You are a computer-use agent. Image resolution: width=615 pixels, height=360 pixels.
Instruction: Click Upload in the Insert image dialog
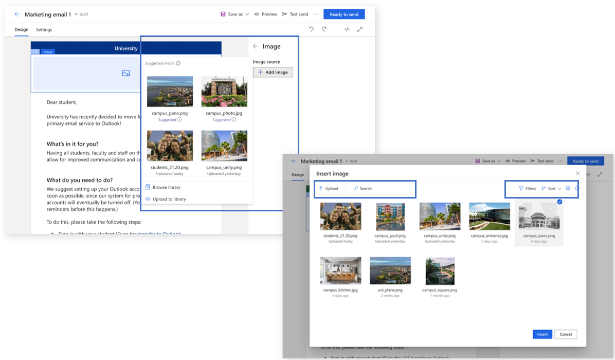[x=329, y=189]
